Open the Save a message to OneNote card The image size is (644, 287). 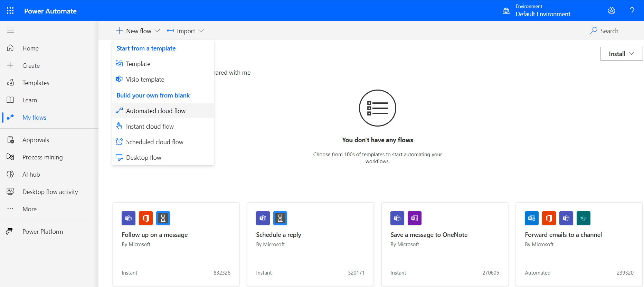pyautogui.click(x=445, y=244)
